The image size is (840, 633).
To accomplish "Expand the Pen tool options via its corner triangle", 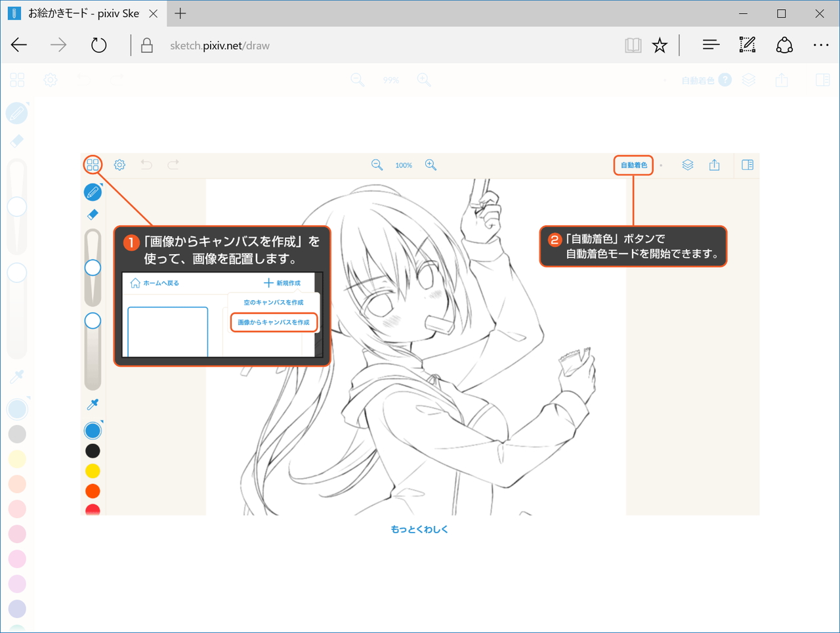I will click(x=100, y=185).
